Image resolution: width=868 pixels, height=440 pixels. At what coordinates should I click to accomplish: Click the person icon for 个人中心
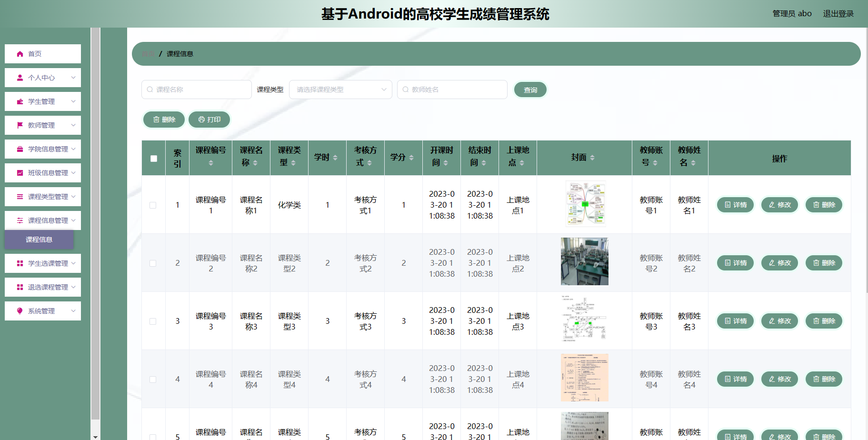[x=20, y=78]
